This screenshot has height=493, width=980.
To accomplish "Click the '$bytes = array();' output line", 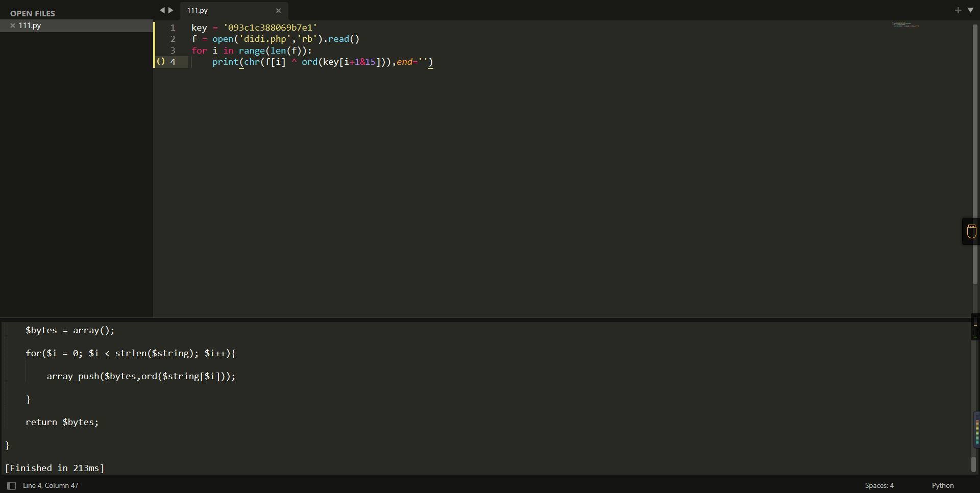I will (70, 330).
